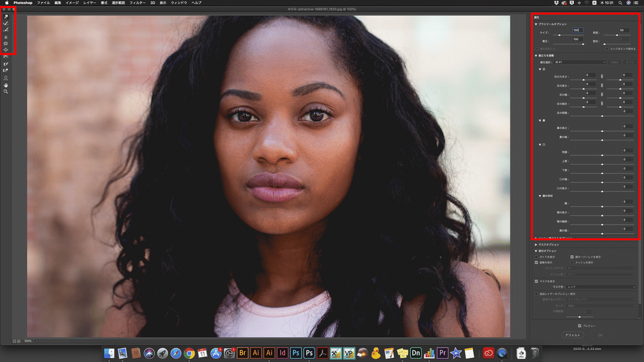The image size is (644, 362).
Task: Uncheck マスクを表示 checkbox
Action: pos(536,281)
